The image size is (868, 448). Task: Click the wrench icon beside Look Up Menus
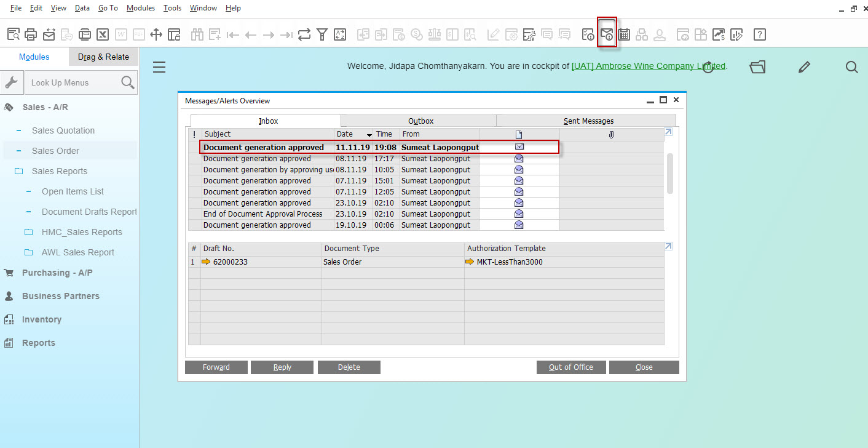10,82
